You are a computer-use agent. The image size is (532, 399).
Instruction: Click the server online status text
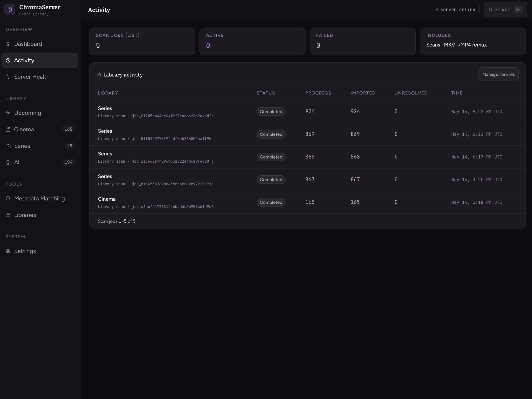click(458, 10)
